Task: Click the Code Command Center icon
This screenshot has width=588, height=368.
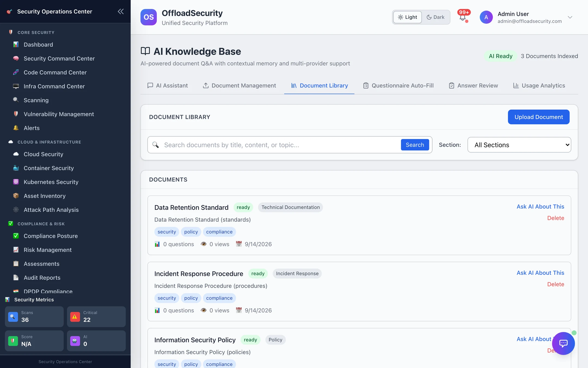Action: tap(16, 72)
